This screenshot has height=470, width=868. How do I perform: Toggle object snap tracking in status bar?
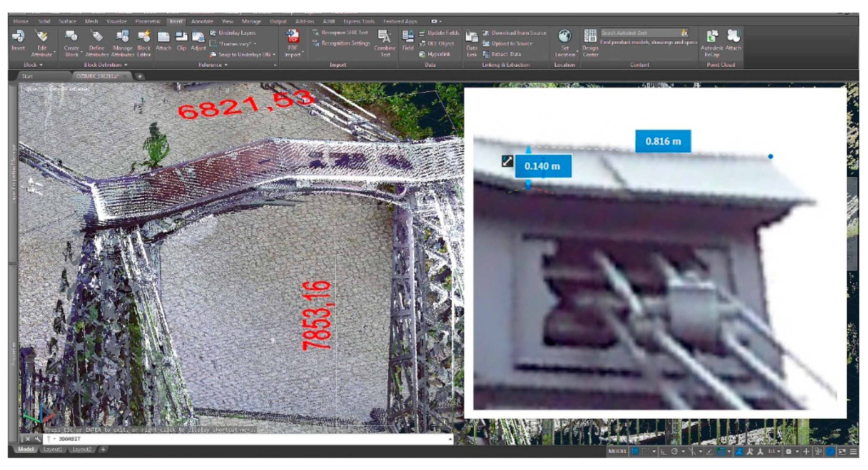[x=709, y=451]
